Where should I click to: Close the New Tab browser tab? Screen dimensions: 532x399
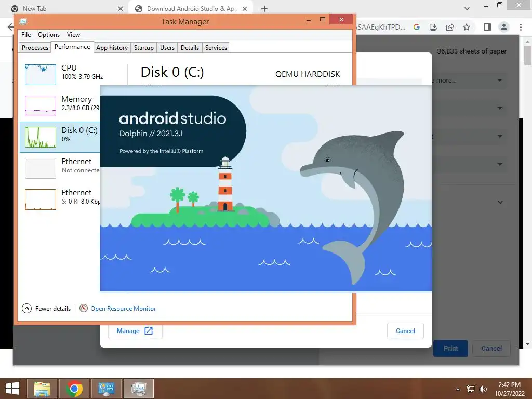click(121, 9)
